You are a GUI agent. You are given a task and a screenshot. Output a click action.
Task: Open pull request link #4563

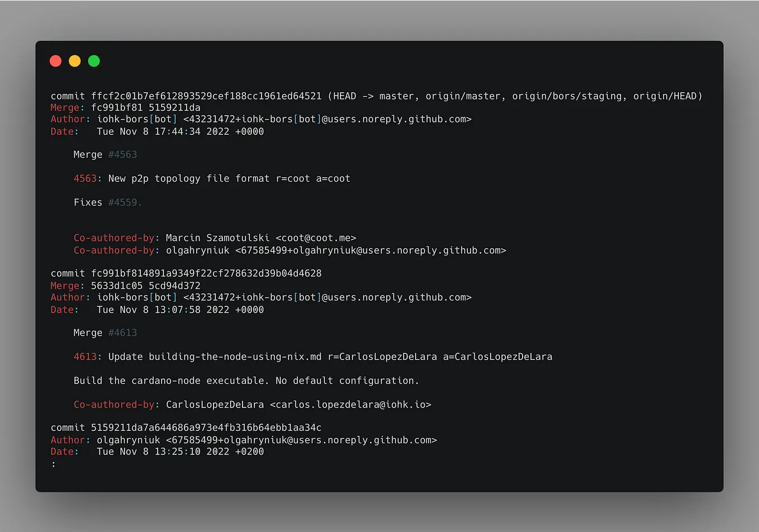click(x=122, y=154)
